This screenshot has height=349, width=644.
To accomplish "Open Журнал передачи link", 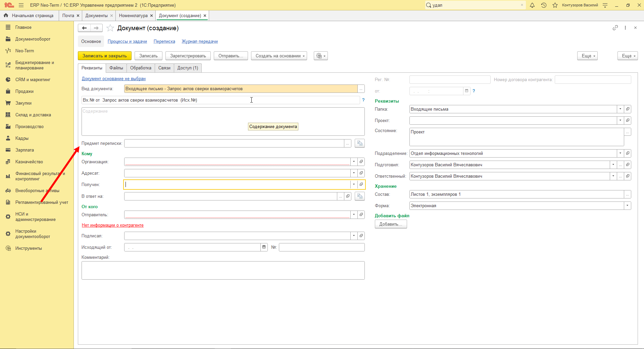I will pos(200,42).
